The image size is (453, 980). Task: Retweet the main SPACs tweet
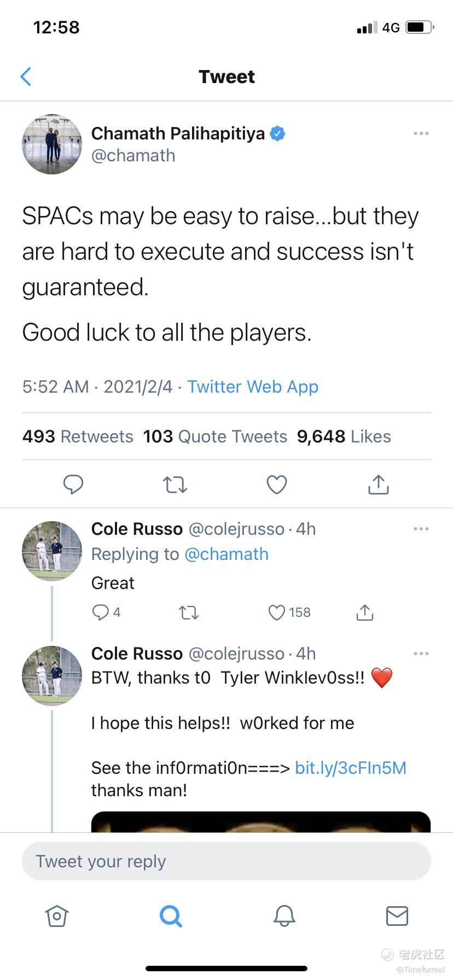pyautogui.click(x=175, y=485)
